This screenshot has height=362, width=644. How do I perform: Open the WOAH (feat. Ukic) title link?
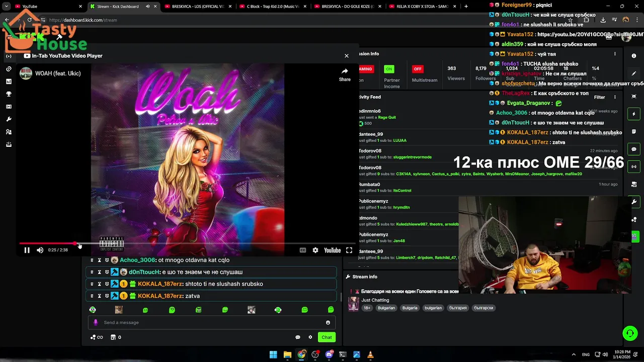(58, 73)
